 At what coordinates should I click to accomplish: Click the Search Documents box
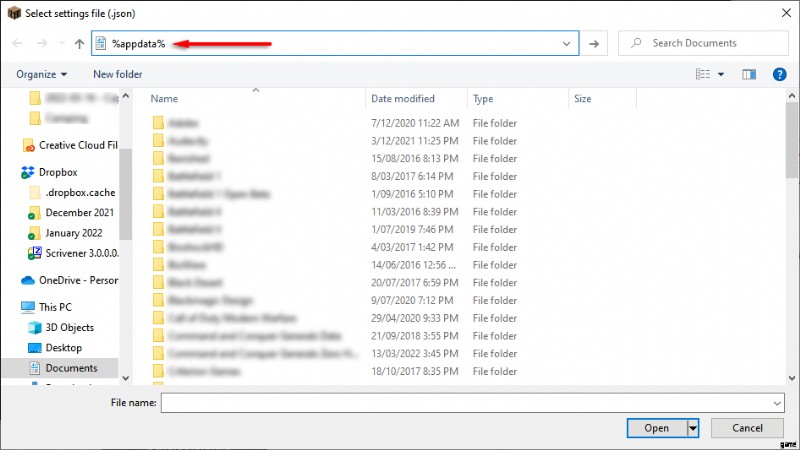[x=705, y=43]
